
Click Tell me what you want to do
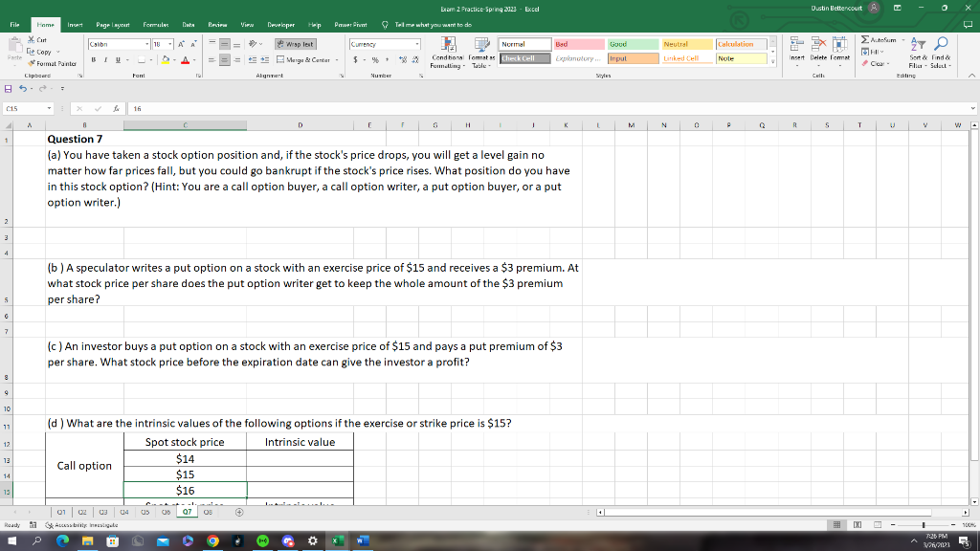pyautogui.click(x=434, y=25)
